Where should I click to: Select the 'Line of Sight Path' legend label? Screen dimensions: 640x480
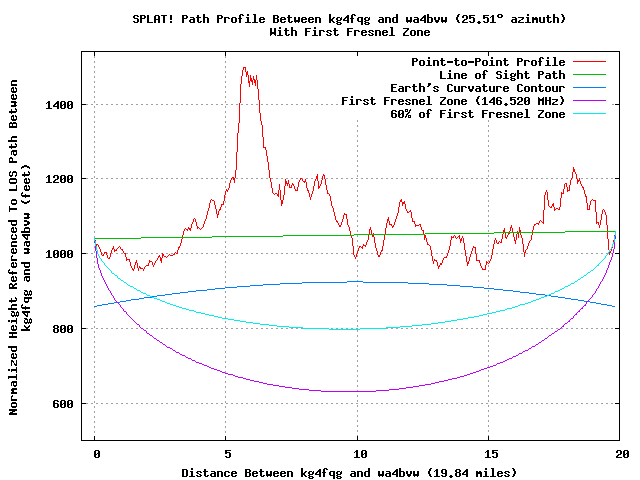[x=502, y=75]
